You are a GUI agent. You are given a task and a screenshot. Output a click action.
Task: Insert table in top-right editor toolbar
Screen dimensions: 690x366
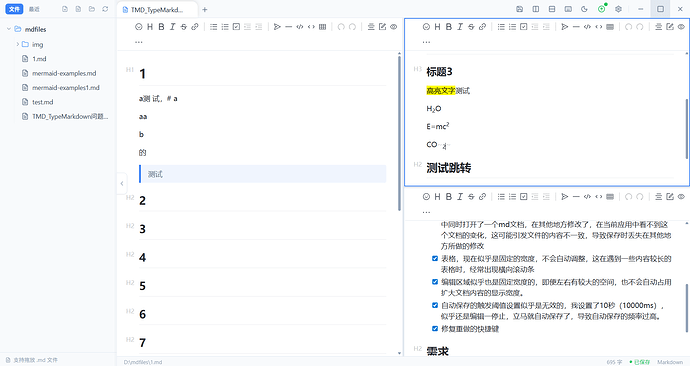click(610, 27)
